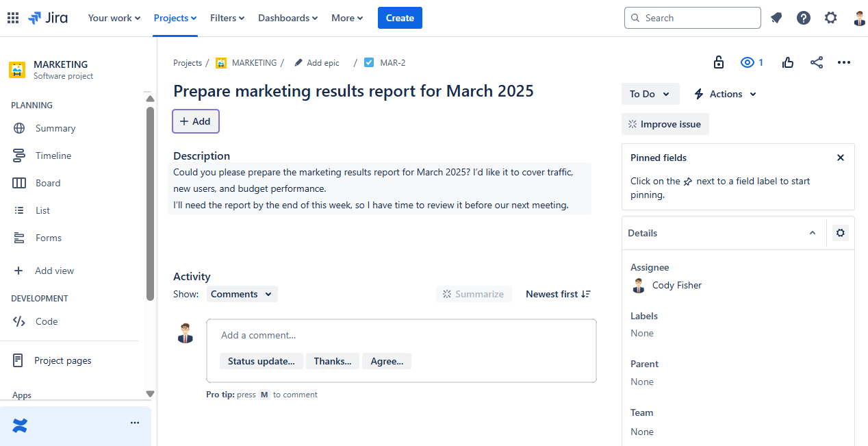This screenshot has width=868, height=446.
Task: Open the Comments show filter dropdown
Action: tap(242, 294)
